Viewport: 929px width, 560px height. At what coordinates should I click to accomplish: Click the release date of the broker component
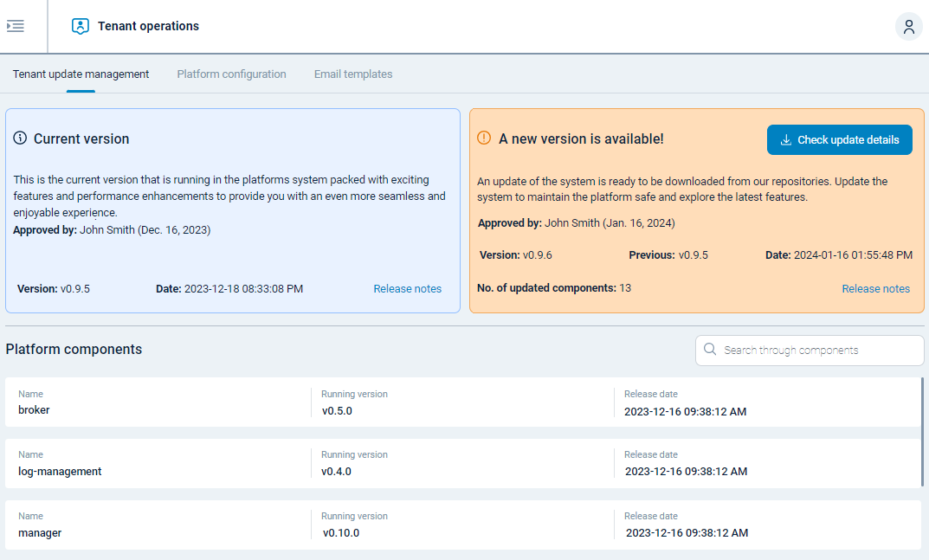686,411
